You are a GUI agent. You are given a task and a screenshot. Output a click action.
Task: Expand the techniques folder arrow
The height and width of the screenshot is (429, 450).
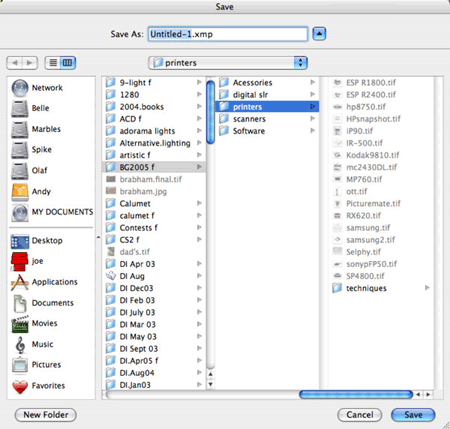click(427, 288)
